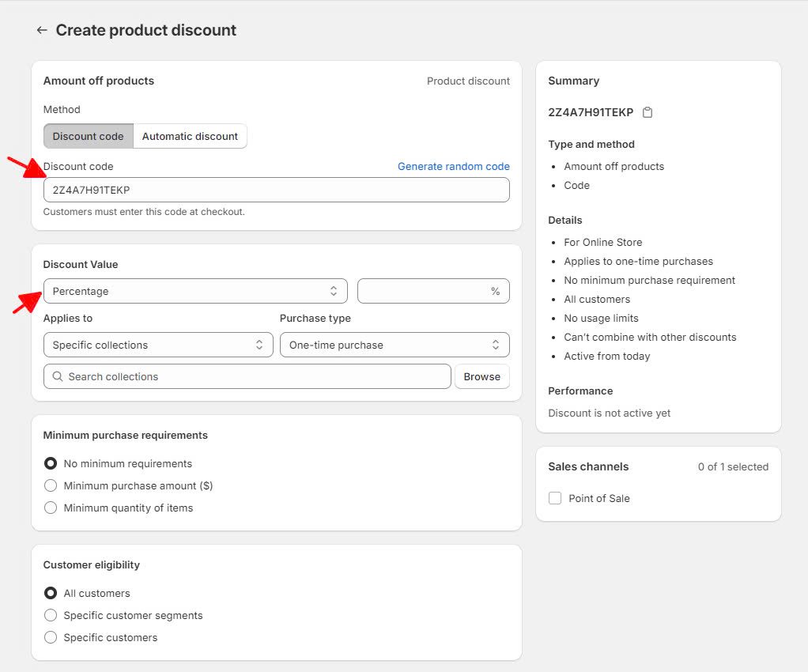Click the back arrow beside Create product discount

pos(42,30)
